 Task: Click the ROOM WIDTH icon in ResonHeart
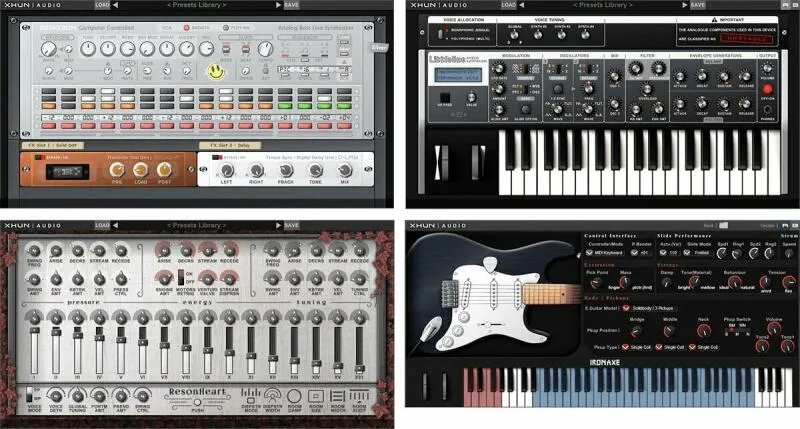[337, 396]
